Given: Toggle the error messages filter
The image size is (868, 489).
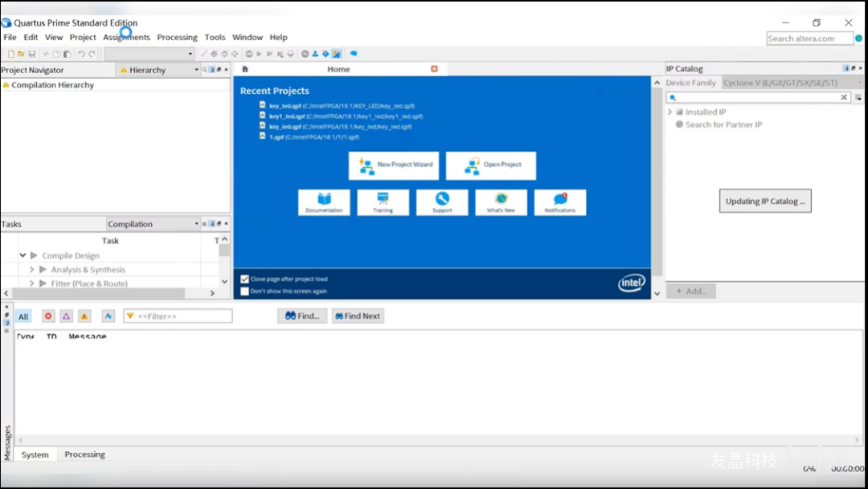Looking at the screenshot, I should click(x=48, y=316).
